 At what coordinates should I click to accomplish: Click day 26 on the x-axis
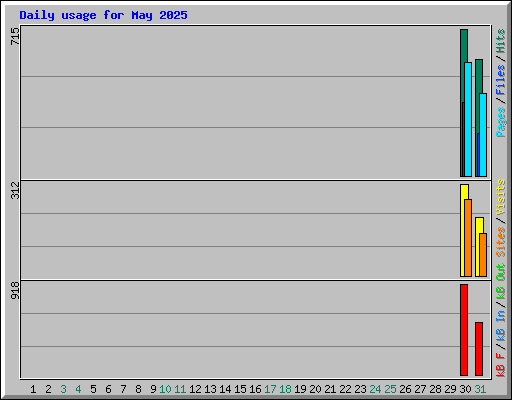(x=405, y=389)
